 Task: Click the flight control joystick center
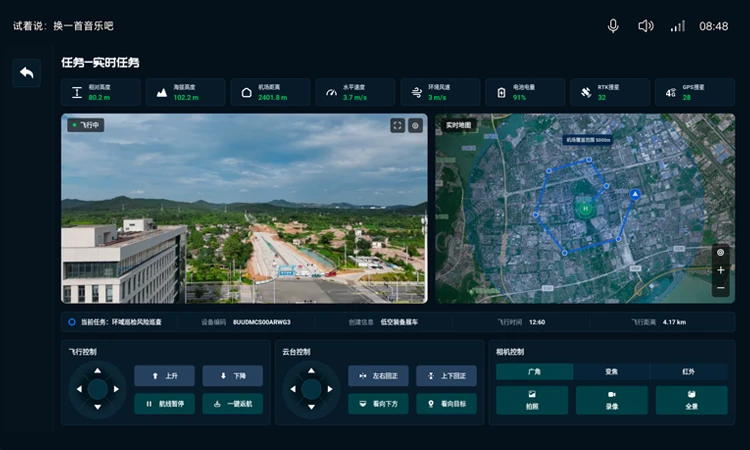[x=98, y=389]
